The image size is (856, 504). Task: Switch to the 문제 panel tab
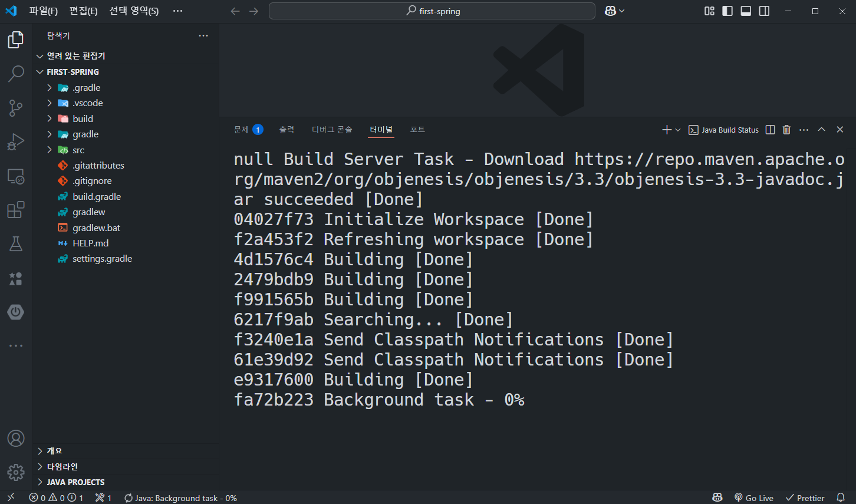point(248,130)
